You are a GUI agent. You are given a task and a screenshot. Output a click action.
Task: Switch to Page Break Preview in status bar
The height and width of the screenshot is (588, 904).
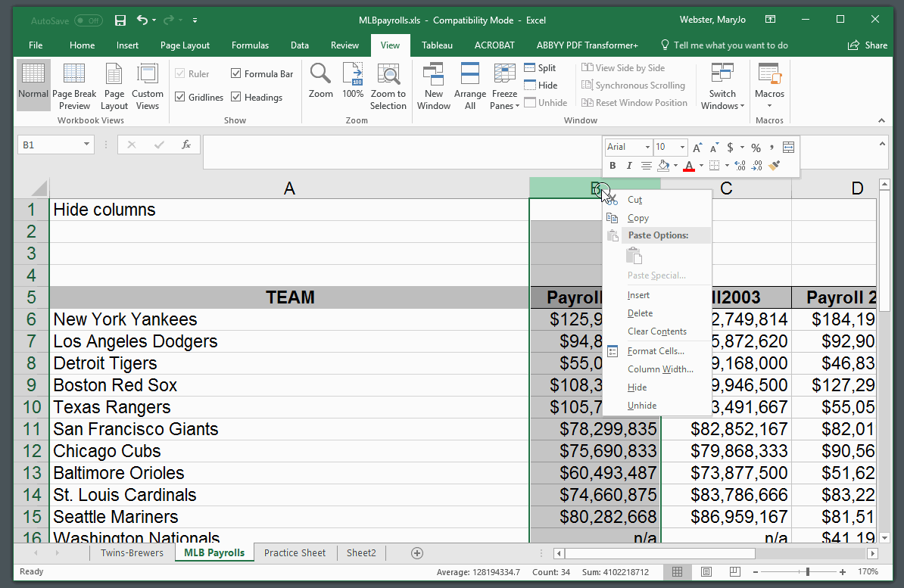coord(734,572)
